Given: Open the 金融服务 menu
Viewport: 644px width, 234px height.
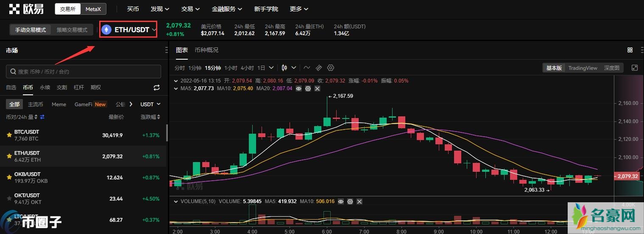Looking at the screenshot, I should pos(227,9).
